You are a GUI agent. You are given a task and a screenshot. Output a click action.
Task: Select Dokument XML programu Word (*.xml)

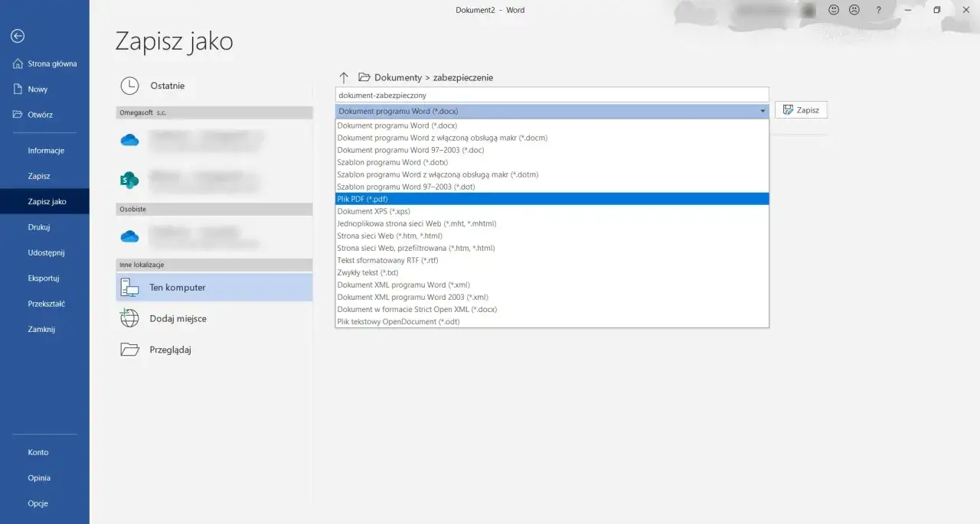click(x=551, y=285)
